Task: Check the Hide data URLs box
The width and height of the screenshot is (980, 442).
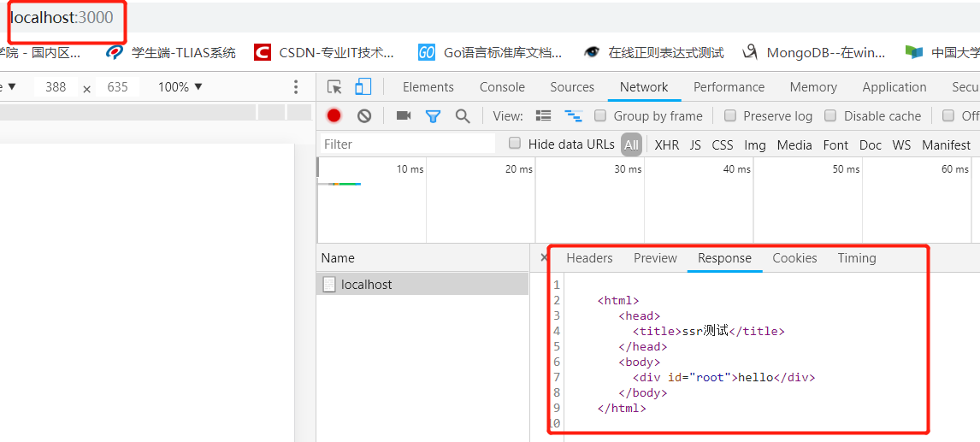Action: click(515, 143)
